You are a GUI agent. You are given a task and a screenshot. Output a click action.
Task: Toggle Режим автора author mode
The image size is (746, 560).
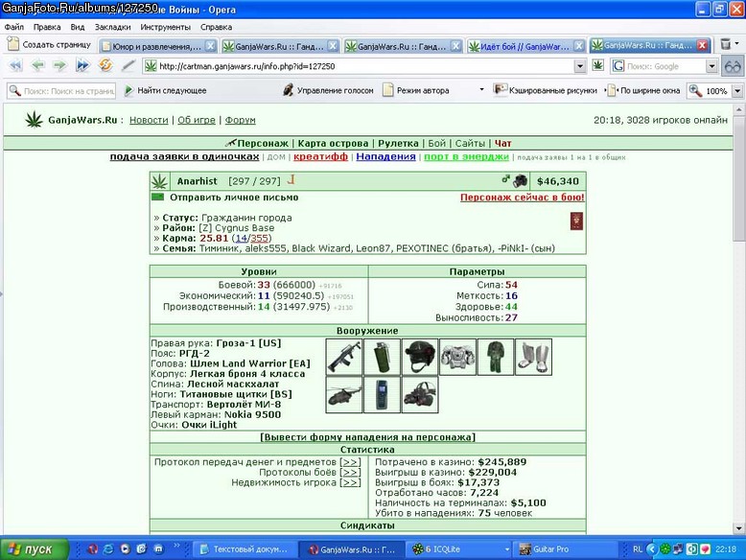(x=416, y=90)
